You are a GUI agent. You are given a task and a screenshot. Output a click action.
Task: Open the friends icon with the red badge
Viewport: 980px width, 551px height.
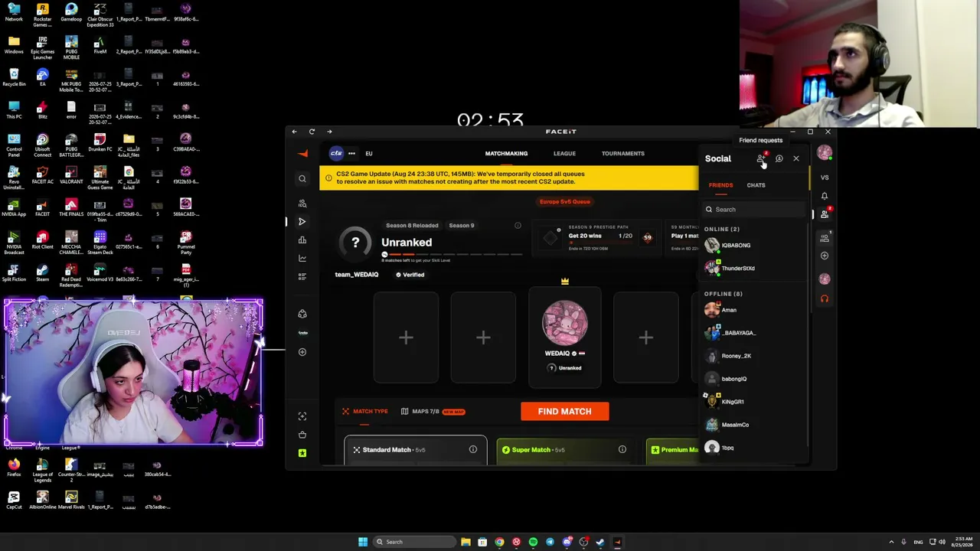(x=825, y=214)
